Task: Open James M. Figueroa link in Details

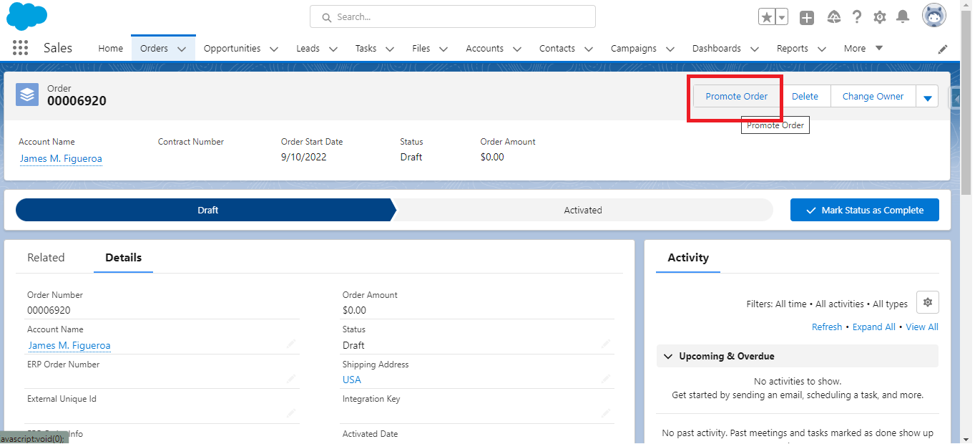Action: (69, 345)
